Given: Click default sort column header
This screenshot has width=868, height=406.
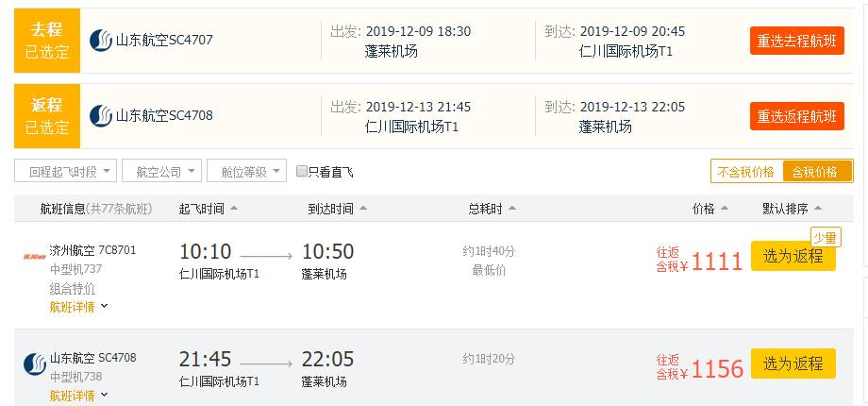Looking at the screenshot, I should (x=793, y=209).
